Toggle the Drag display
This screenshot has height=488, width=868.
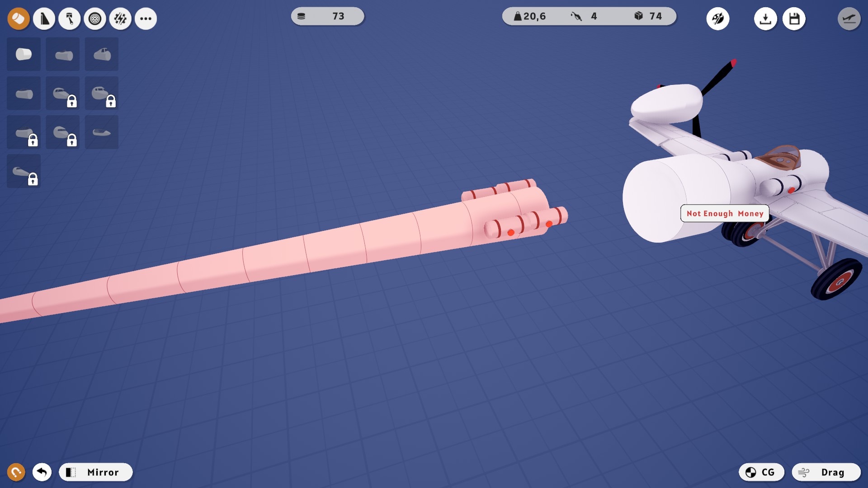(826, 472)
